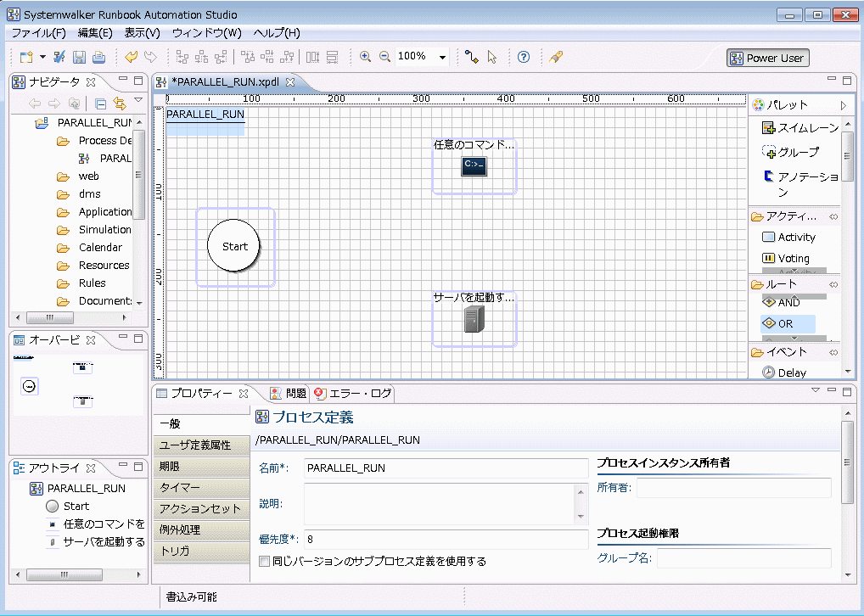Select the 任意のコマンド command node icon
Viewport: 864px width, 616px height.
474,165
